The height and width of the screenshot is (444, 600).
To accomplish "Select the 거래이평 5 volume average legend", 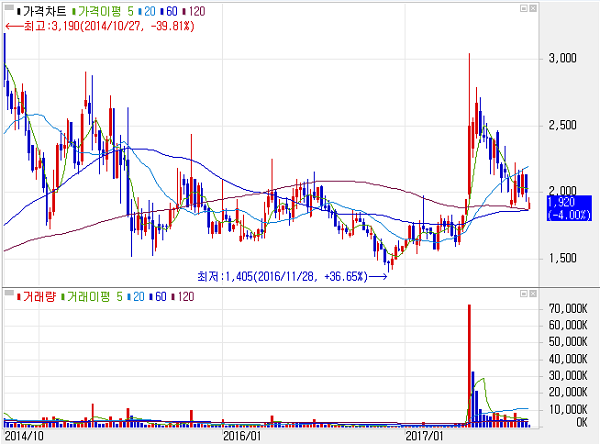I will 92,297.
